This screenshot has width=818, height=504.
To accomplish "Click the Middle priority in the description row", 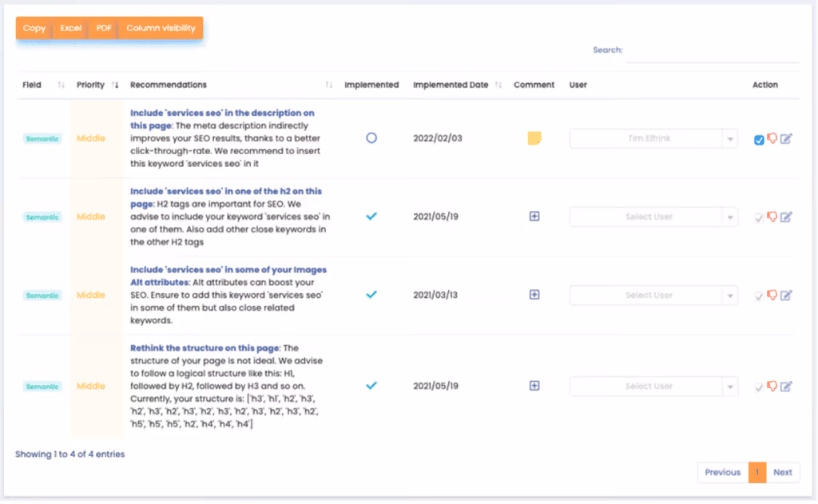I will tap(91, 138).
